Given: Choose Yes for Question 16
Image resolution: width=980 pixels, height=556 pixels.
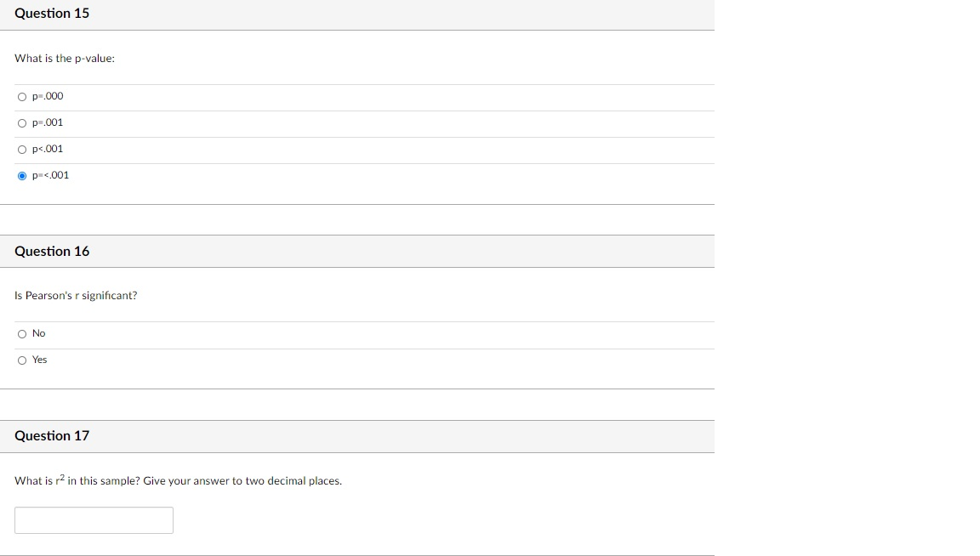Looking at the screenshot, I should tap(22, 360).
